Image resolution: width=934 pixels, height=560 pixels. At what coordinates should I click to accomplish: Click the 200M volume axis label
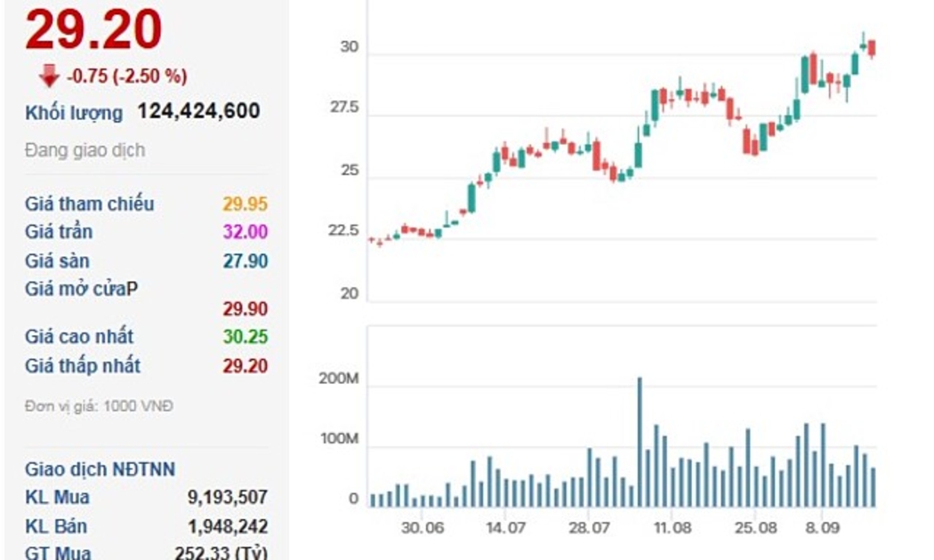coord(338,380)
